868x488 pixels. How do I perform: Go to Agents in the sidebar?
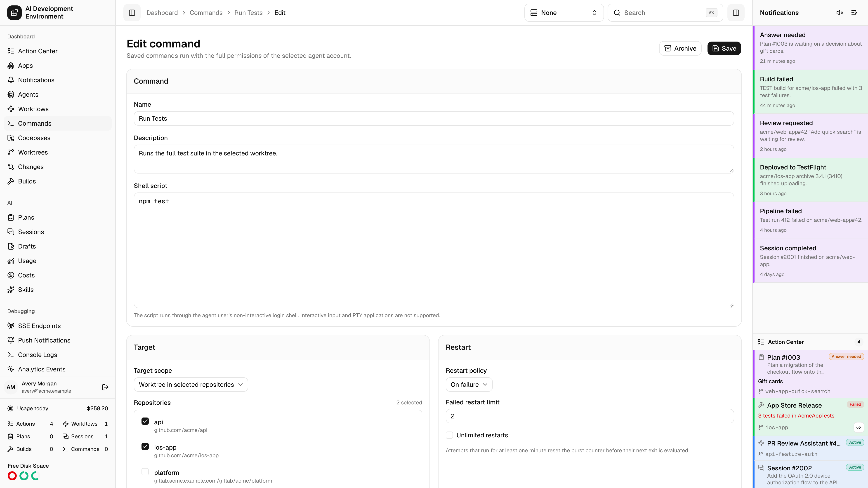point(58,95)
